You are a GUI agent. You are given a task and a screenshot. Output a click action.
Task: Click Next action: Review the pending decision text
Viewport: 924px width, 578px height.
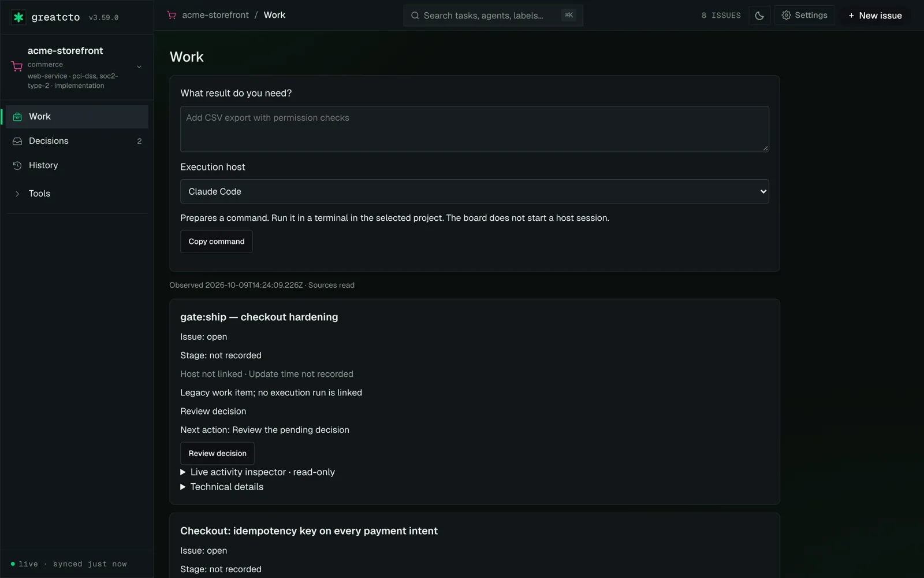coord(264,430)
